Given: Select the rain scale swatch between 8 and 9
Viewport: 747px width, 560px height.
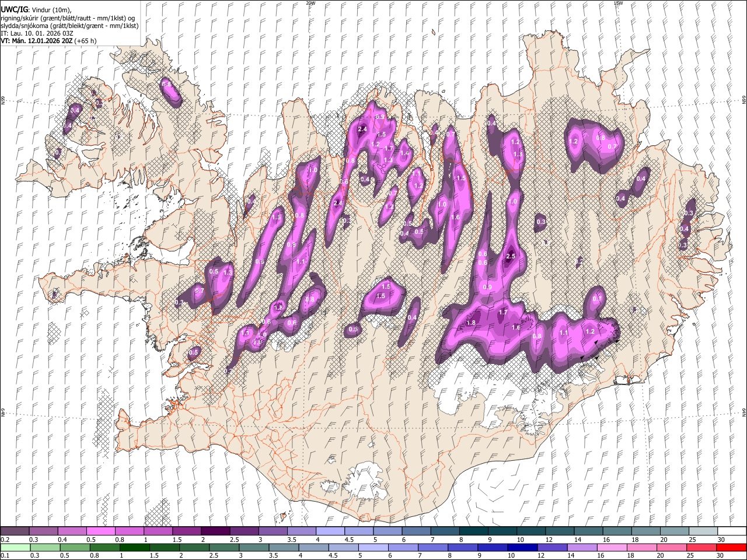Looking at the screenshot, I should (462, 547).
